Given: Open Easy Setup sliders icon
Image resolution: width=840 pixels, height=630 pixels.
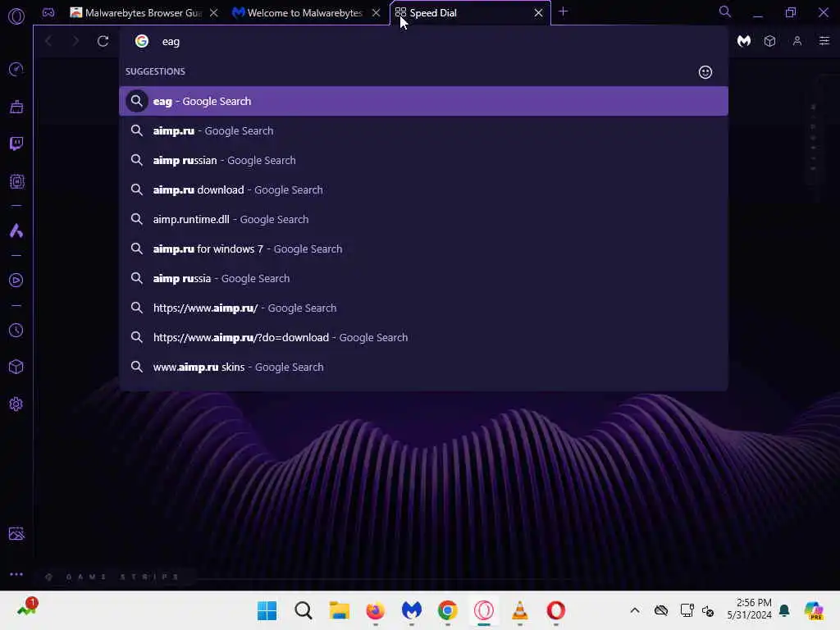Looking at the screenshot, I should point(824,41).
